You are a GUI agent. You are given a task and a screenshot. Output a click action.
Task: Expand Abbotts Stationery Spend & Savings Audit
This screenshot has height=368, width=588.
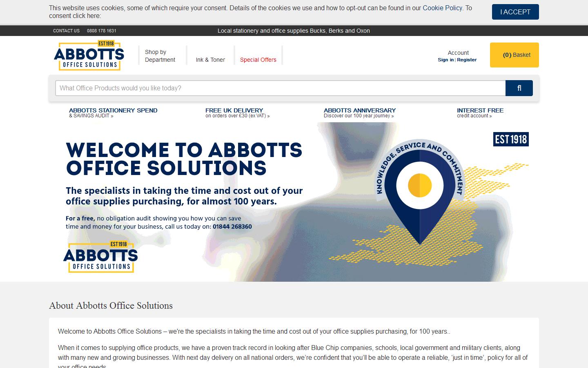[x=113, y=112]
